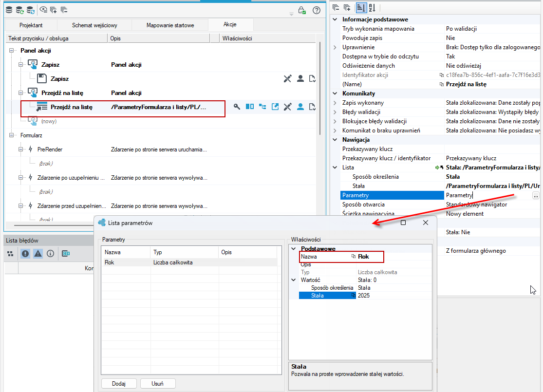Screen dimensions: 543x392
Task: Click the Stała value field showing 2025
Action: tap(394, 296)
